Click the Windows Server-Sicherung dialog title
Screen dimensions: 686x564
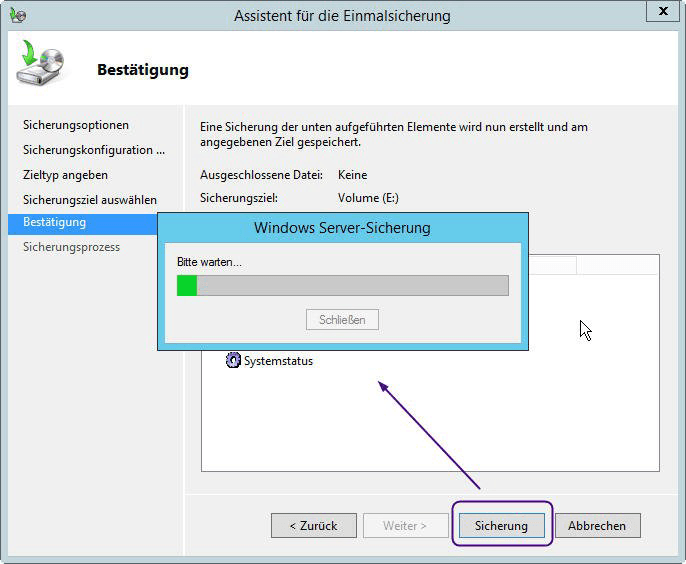[342, 228]
